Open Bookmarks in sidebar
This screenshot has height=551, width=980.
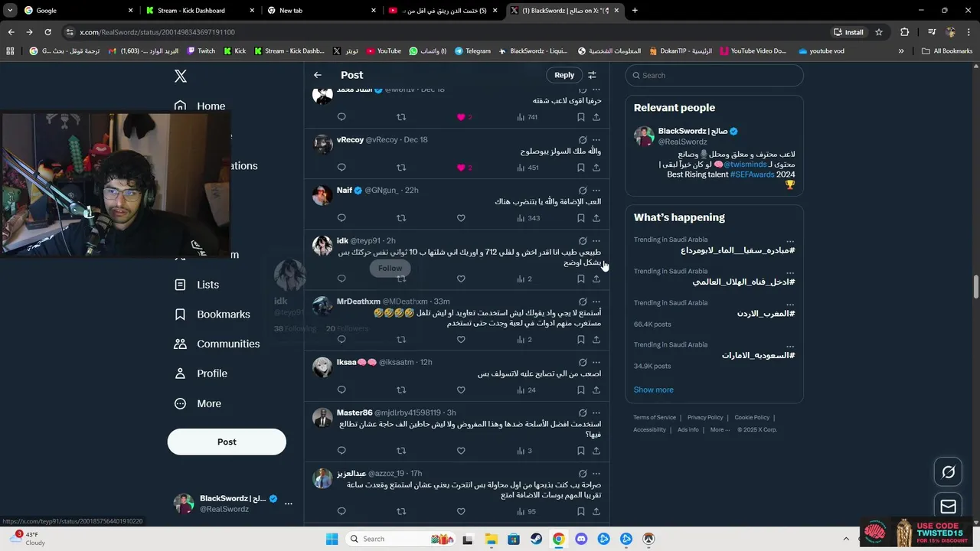(x=212, y=315)
